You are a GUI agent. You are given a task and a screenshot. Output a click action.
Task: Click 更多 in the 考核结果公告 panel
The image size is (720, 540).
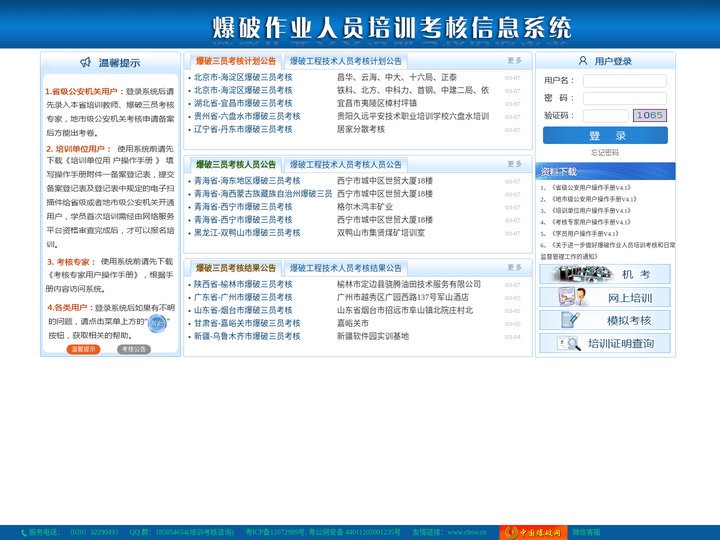click(x=514, y=267)
